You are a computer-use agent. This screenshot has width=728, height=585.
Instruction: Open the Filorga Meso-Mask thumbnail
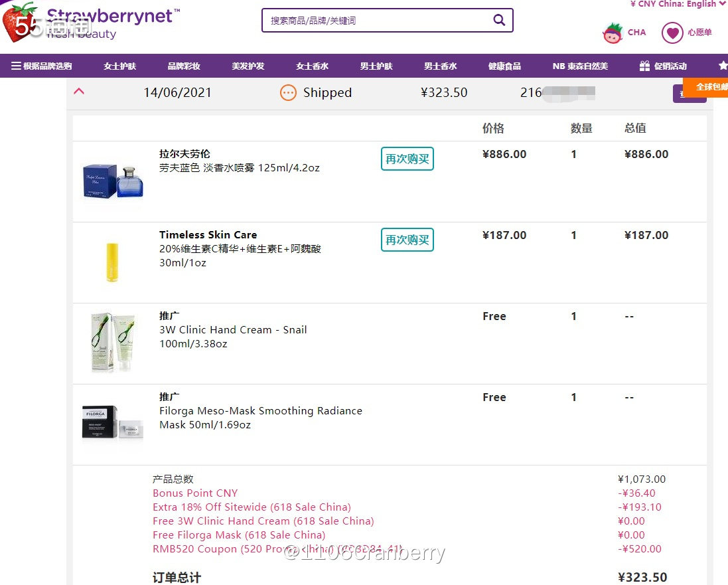(113, 422)
